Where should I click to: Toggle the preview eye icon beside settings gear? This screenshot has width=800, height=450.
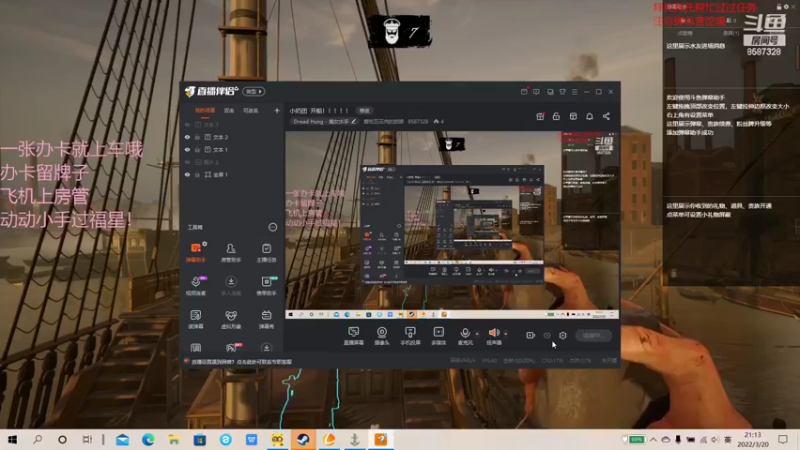pyautogui.click(x=547, y=335)
